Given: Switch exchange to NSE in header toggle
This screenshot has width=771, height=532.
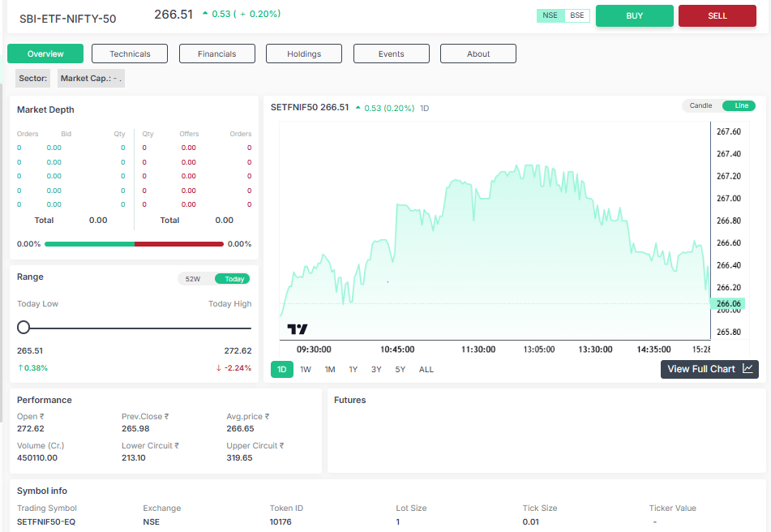Looking at the screenshot, I should [x=550, y=15].
